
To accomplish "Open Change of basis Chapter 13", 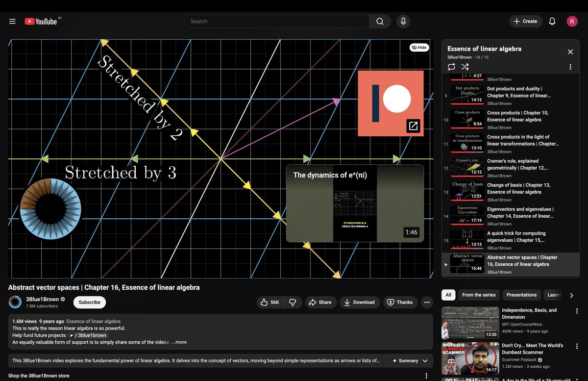I will coord(510,192).
